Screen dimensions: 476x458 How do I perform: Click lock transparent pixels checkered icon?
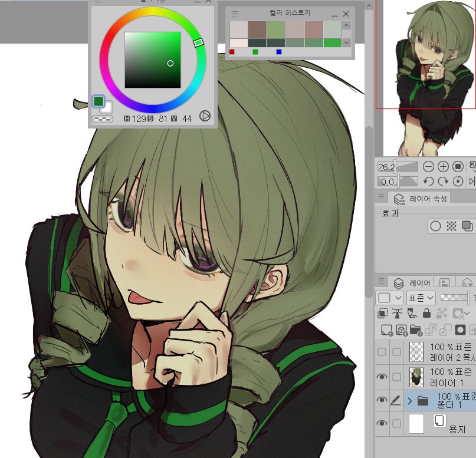(x=441, y=313)
